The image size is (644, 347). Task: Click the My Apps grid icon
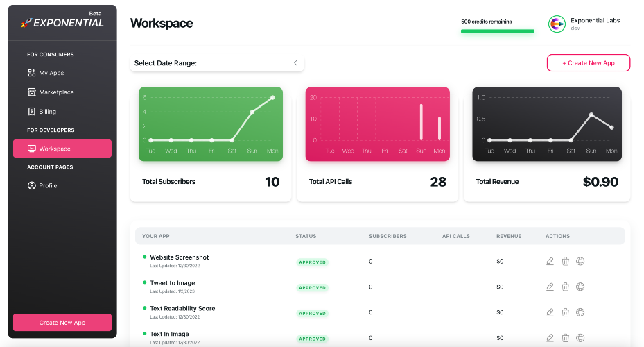[x=32, y=73]
